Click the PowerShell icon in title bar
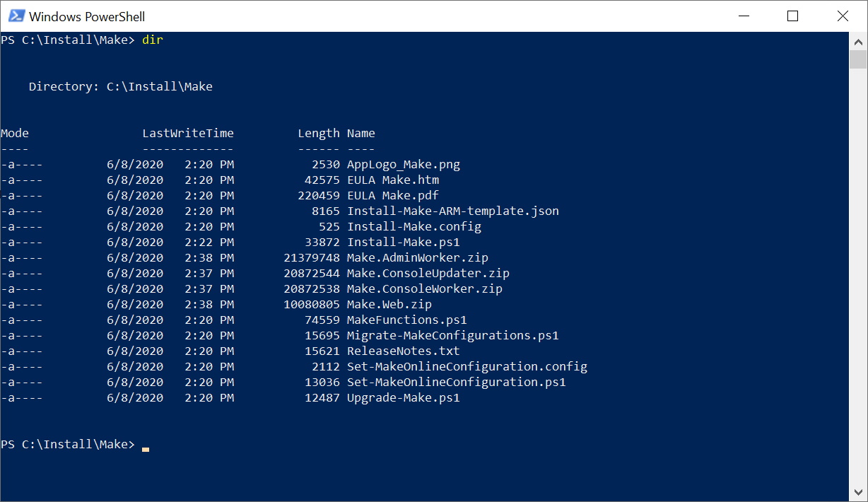This screenshot has width=868, height=502. click(15, 16)
